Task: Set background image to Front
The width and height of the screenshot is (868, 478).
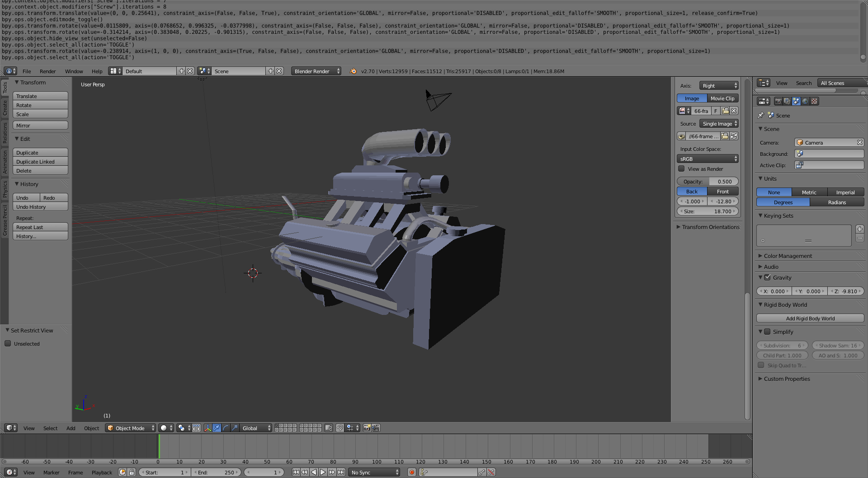Action: pos(722,191)
